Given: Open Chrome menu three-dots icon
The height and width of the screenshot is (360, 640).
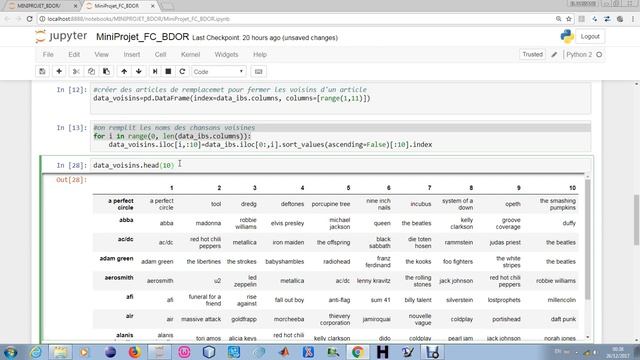Looking at the screenshot, I should [633, 19].
